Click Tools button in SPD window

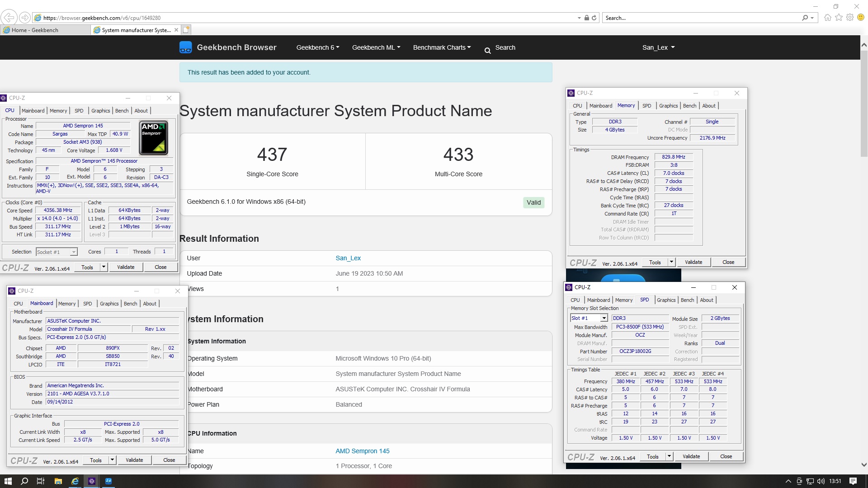click(653, 456)
